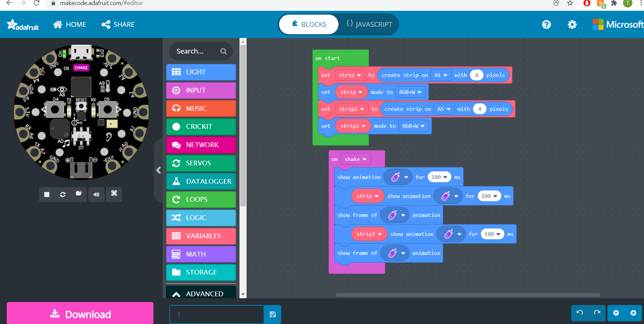Open the editor settings gear
Viewport: 644px width, 324px height.
[572, 24]
